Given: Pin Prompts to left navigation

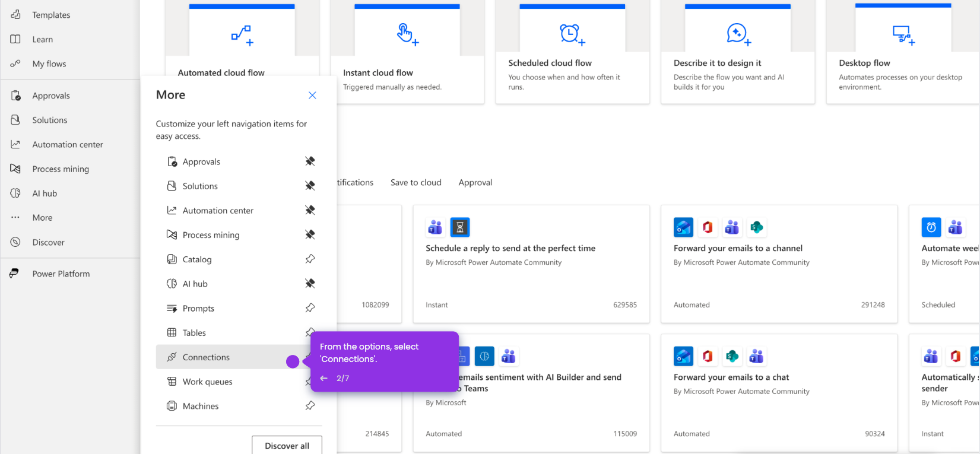Looking at the screenshot, I should pos(310,308).
